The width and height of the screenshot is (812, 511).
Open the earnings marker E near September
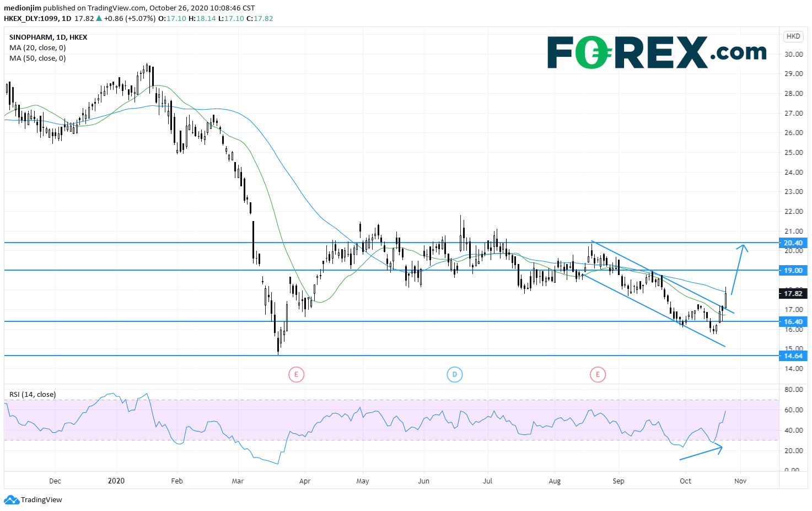(x=598, y=375)
